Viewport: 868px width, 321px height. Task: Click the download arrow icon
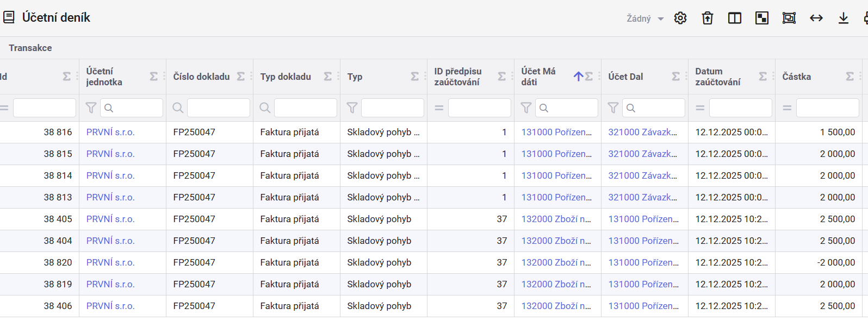click(843, 18)
